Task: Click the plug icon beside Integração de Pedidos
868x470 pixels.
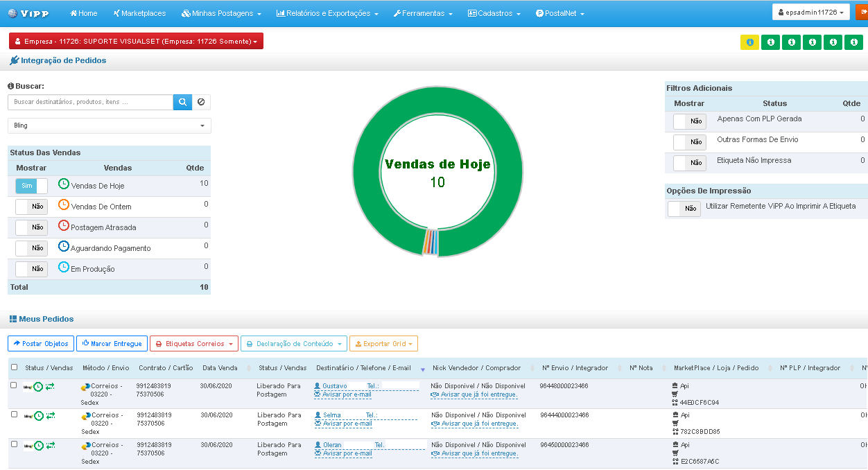Action: click(x=14, y=60)
